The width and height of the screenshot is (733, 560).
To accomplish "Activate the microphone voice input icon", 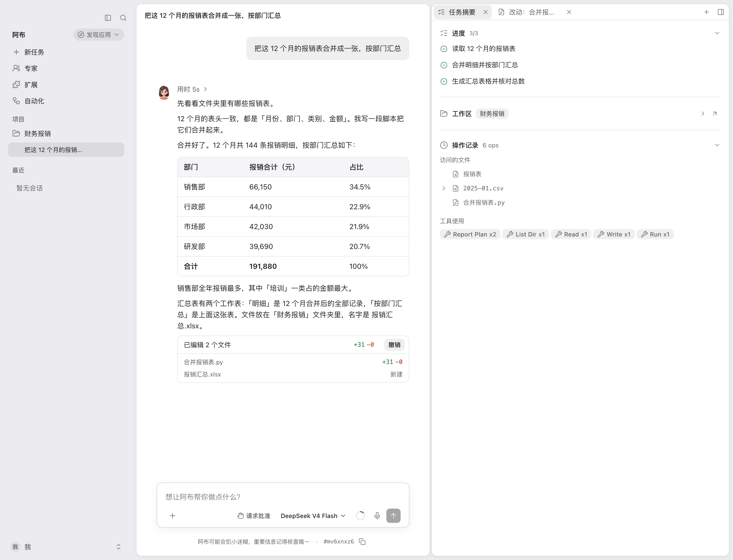I will pyautogui.click(x=377, y=516).
